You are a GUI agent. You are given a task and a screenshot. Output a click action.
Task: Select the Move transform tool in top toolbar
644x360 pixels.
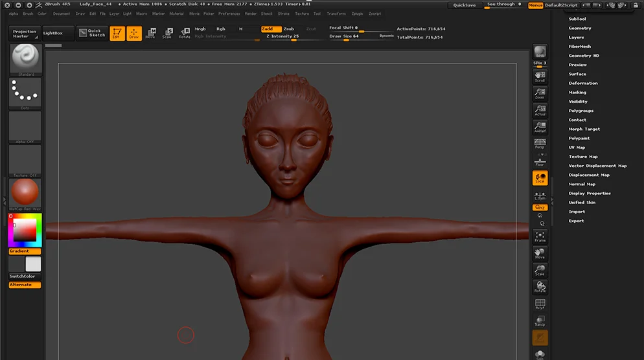pyautogui.click(x=151, y=33)
